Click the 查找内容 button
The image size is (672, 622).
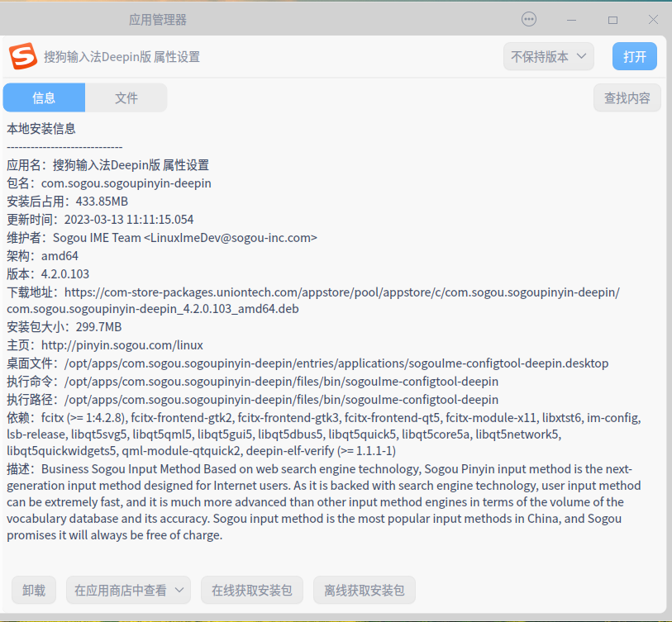pyautogui.click(x=627, y=98)
